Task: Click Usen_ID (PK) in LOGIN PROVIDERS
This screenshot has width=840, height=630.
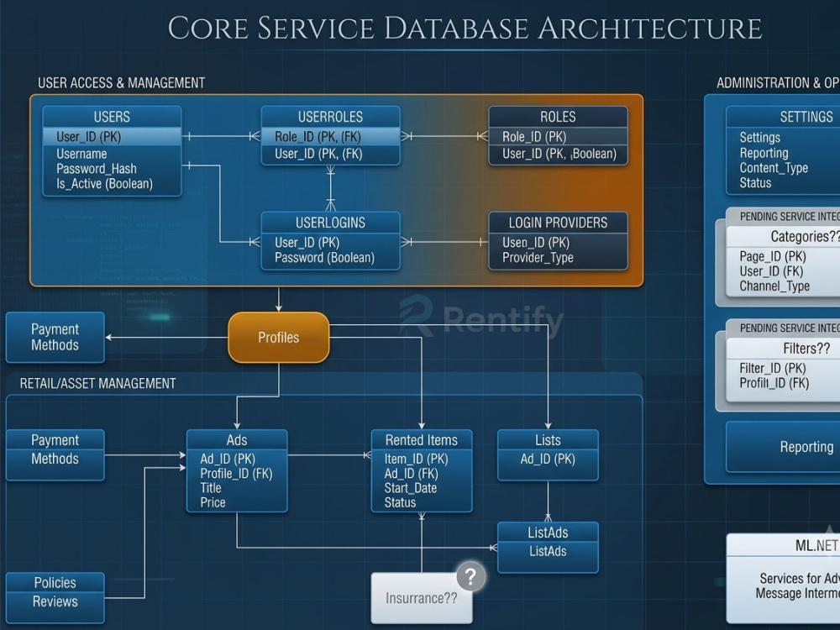Action: (x=536, y=243)
